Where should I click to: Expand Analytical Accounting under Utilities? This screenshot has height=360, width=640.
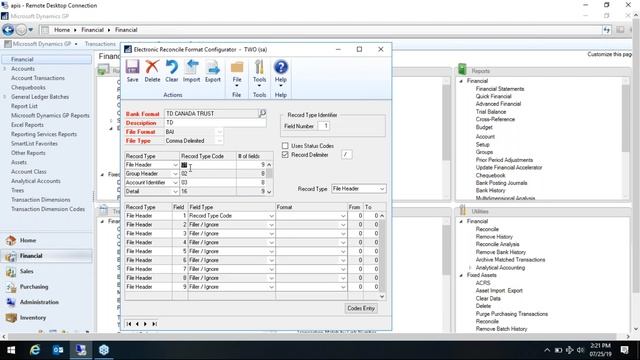pos(470,268)
